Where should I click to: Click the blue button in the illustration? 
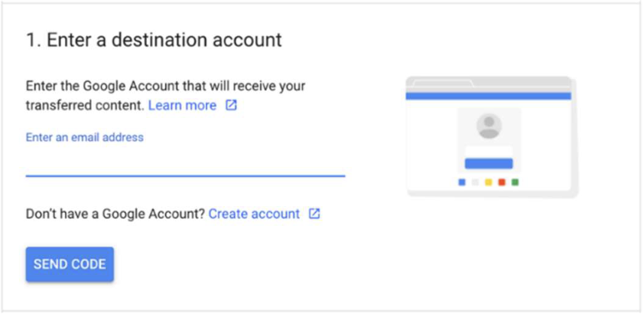coord(489,164)
